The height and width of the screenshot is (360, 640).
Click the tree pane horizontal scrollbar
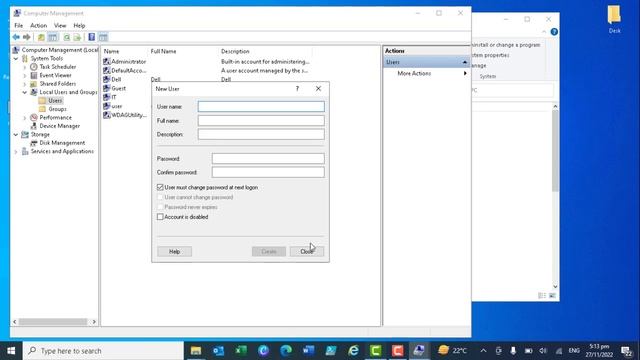(x=54, y=322)
